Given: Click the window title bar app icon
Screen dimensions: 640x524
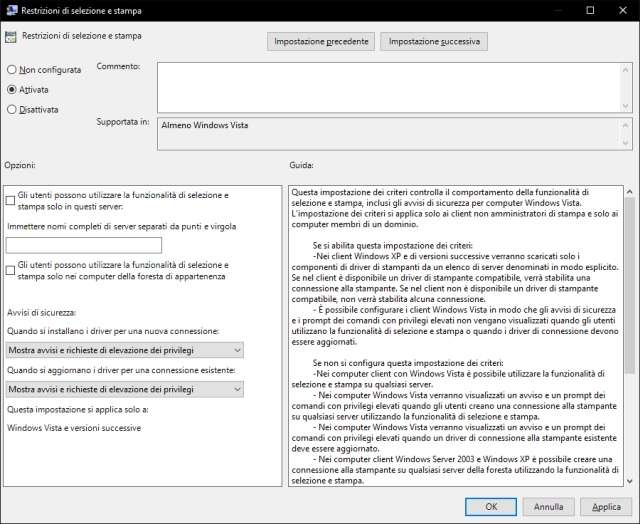Looking at the screenshot, I should pos(12,10).
